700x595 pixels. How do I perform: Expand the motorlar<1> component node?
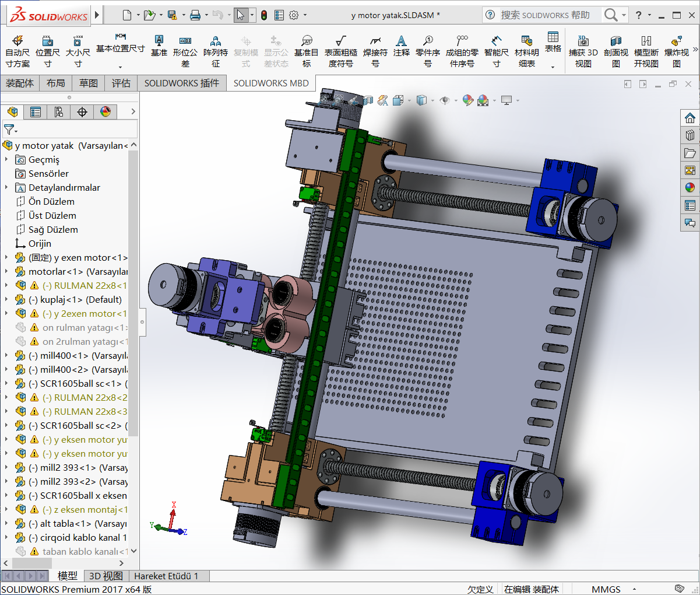click(6, 271)
